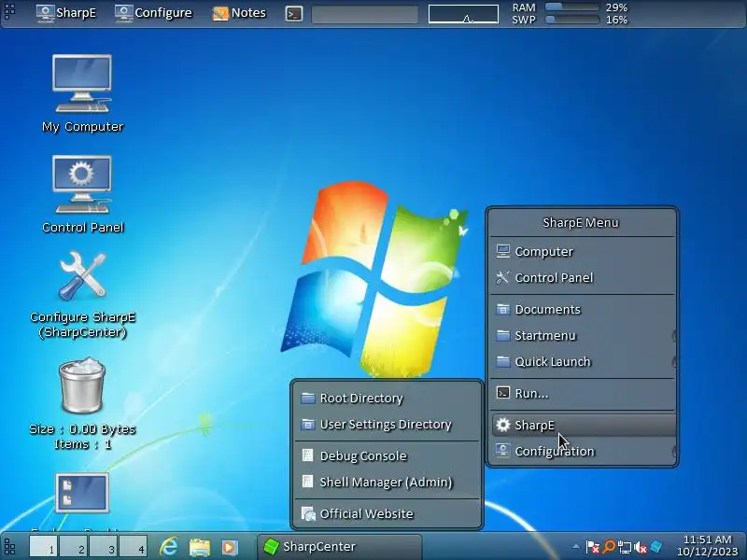The image size is (747, 560).
Task: Focus the command input field on top bar
Action: (365, 14)
